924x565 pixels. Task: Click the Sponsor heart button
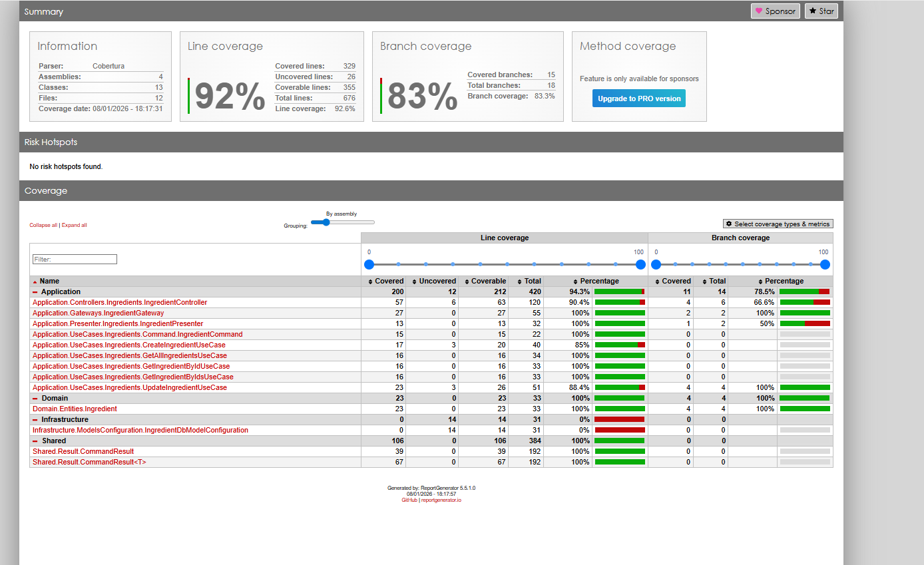pos(776,11)
